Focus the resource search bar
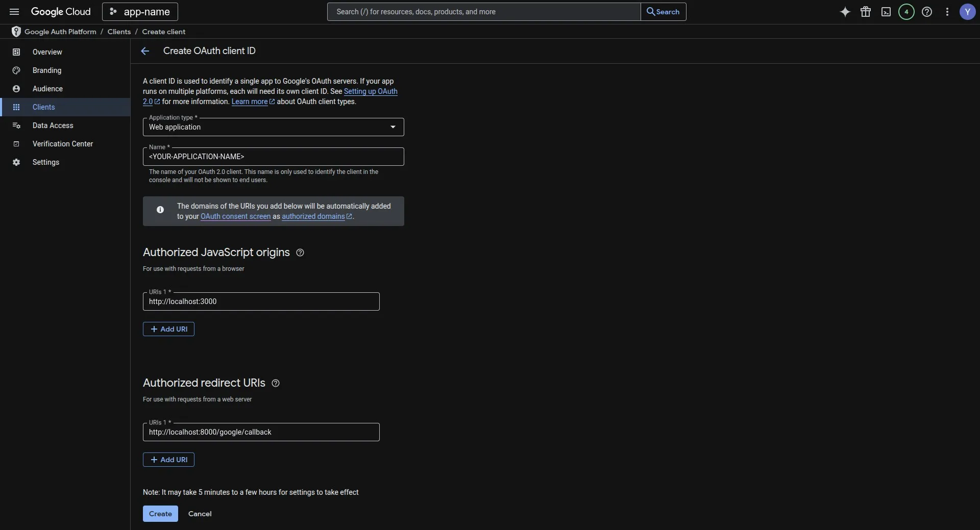The height and width of the screenshot is (530, 980). point(484,12)
